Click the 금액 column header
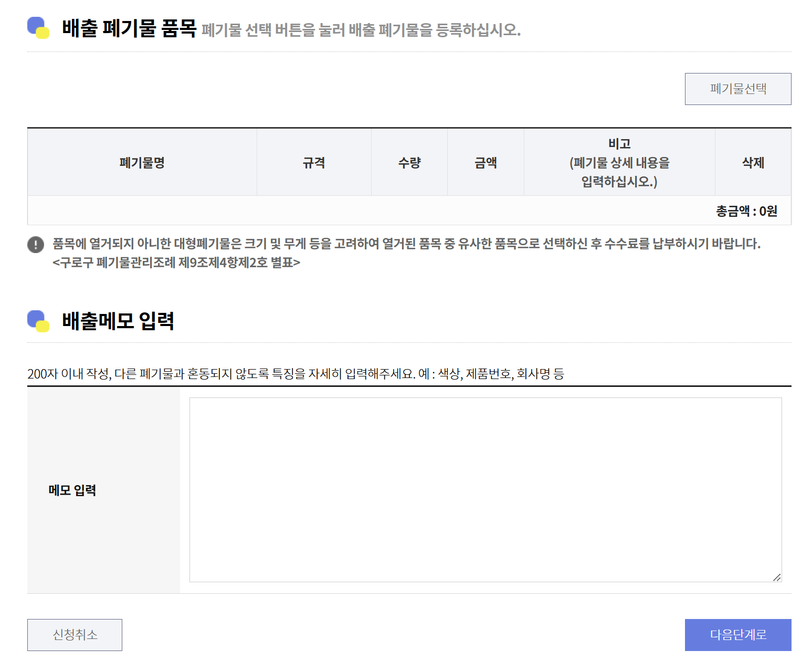The height and width of the screenshot is (661, 812). [x=485, y=163]
